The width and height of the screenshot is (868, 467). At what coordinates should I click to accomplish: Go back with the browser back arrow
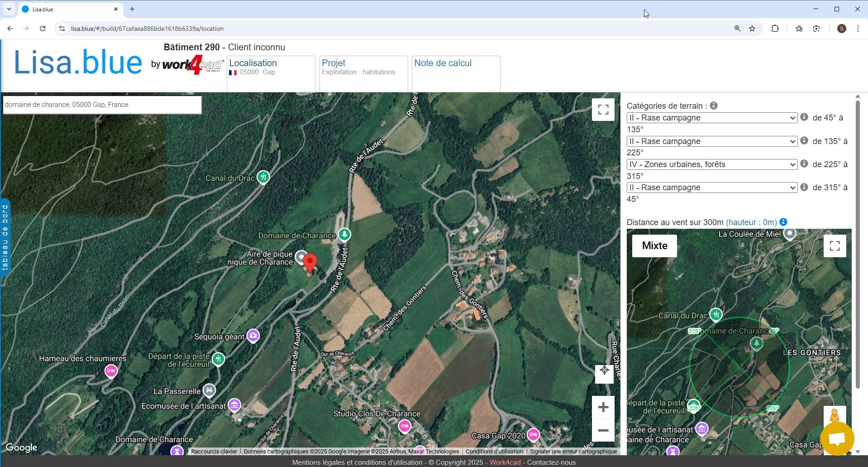[10, 29]
